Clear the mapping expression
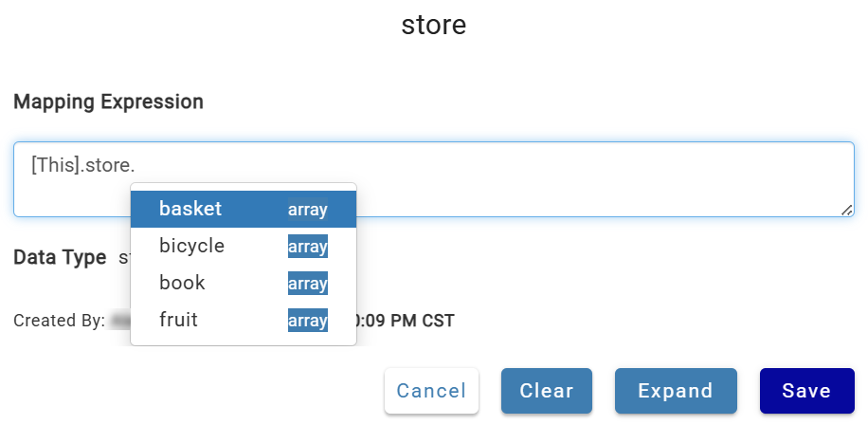Viewport: 868px width, 425px height. coord(547,391)
